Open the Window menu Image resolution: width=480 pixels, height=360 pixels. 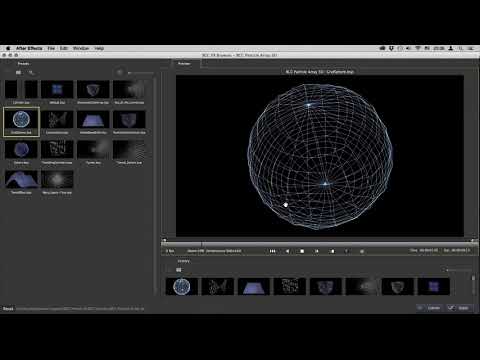coord(81,48)
